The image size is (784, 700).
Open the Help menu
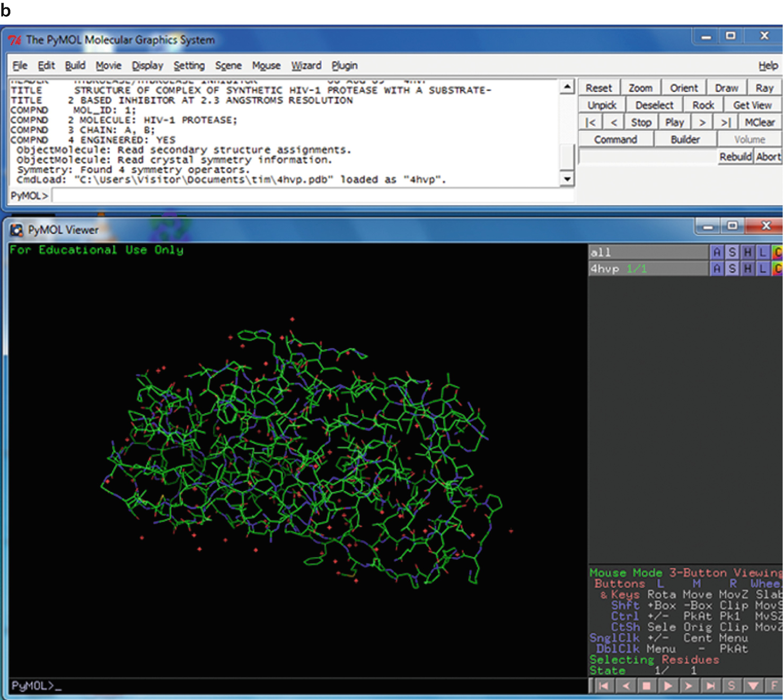coord(768,66)
